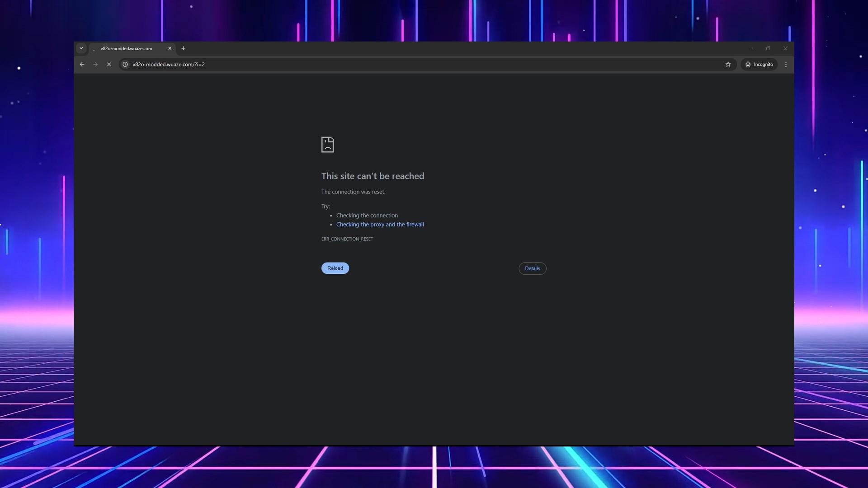The image size is (868, 488).
Task: Minimize the browser window
Action: coord(751,48)
